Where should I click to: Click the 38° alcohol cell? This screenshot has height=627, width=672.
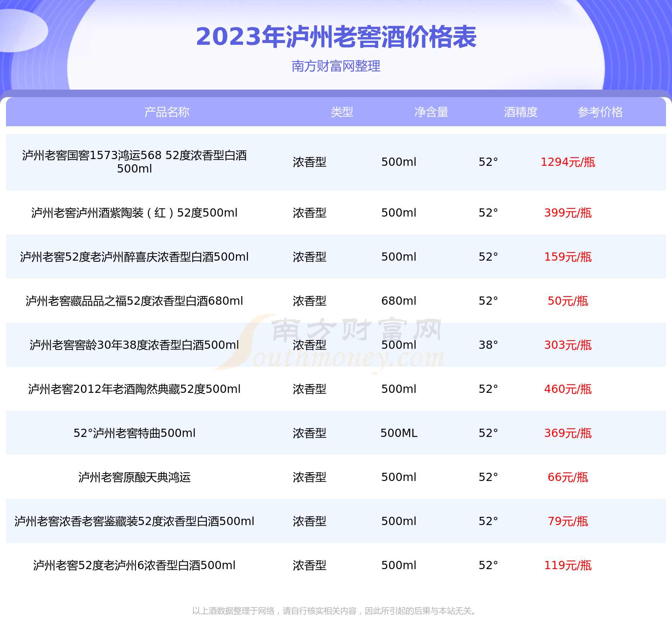coord(488,345)
